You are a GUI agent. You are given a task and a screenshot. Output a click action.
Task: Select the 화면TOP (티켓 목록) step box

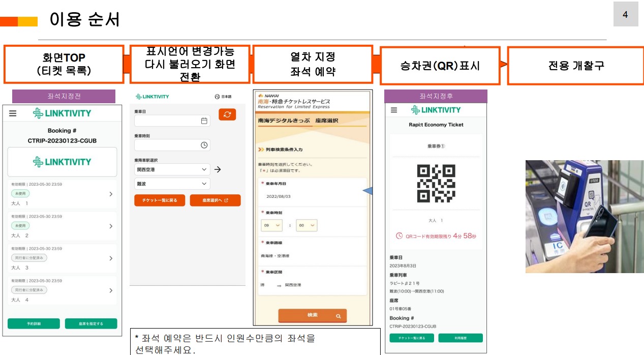(x=64, y=65)
